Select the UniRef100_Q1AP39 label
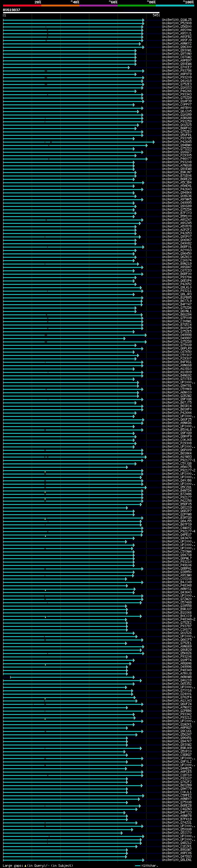This screenshot has height=868, width=197. (177, 101)
